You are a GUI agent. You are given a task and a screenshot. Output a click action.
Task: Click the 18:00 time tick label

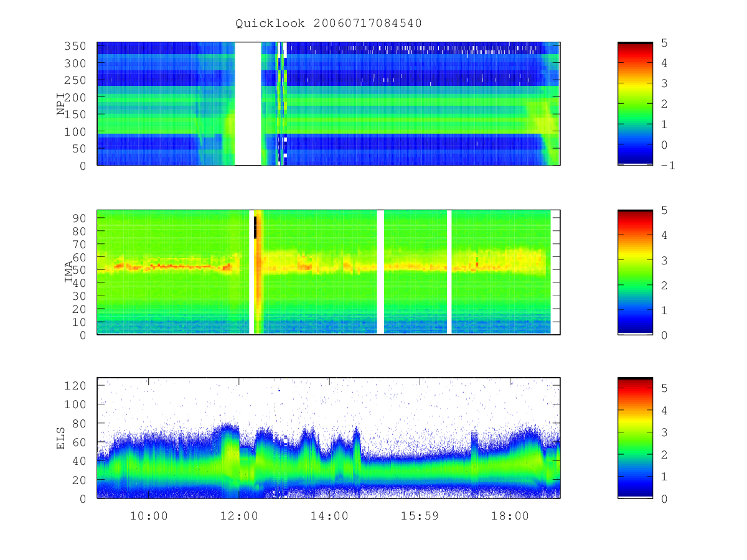click(x=510, y=516)
